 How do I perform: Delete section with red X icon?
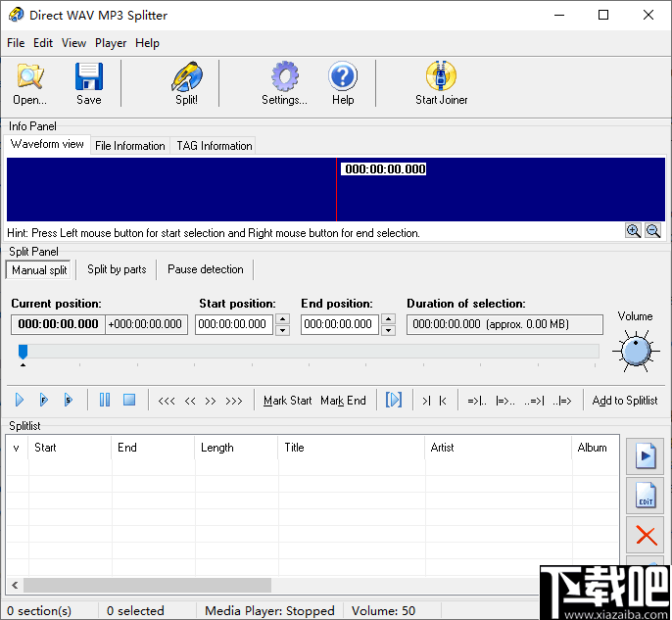pyautogui.click(x=645, y=535)
